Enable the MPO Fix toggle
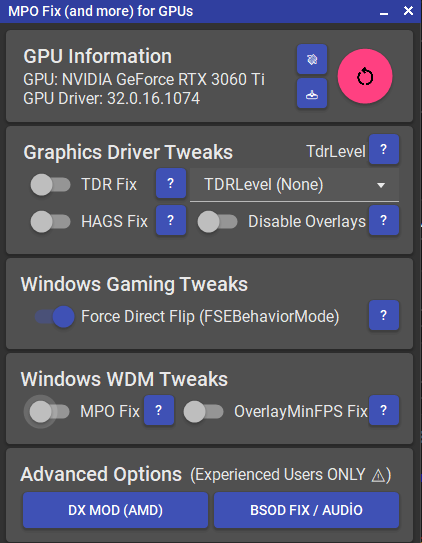This screenshot has height=543, width=422. [x=49, y=412]
